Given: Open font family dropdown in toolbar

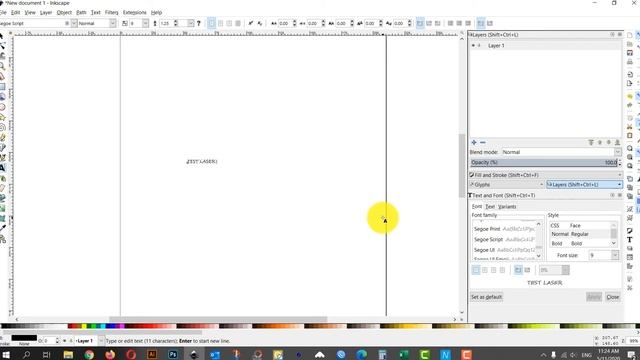Looking at the screenshot, I should (x=74, y=23).
